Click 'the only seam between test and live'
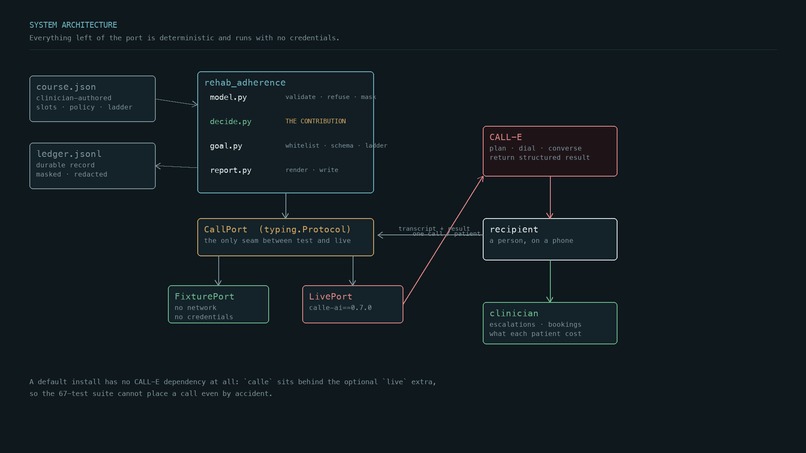 click(277, 241)
